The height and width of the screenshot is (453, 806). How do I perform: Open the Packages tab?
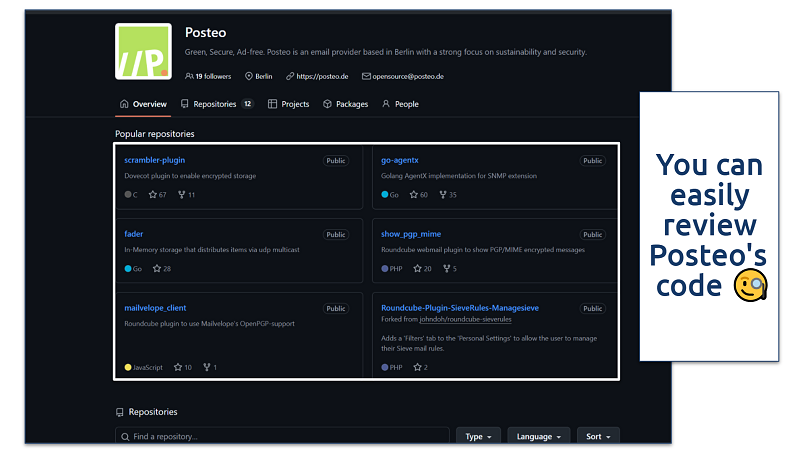[x=345, y=104]
